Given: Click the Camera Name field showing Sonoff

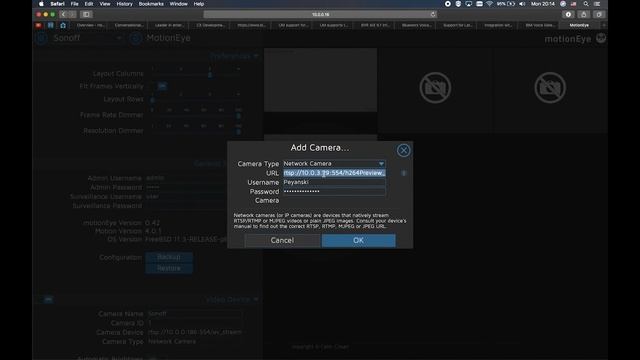Looking at the screenshot, I should click(194, 314).
